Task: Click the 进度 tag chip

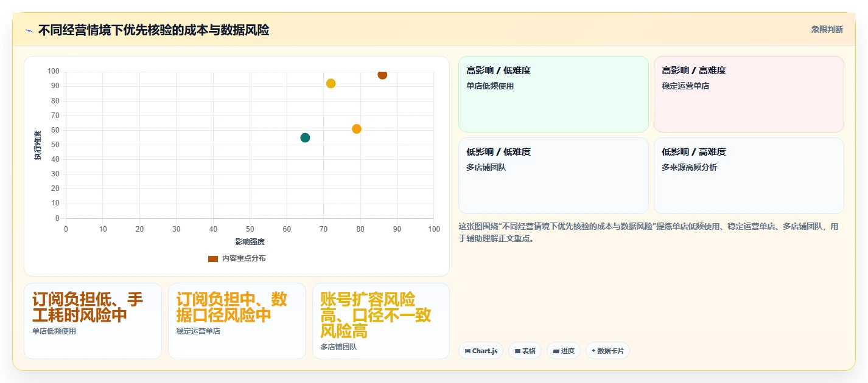Action: point(563,351)
